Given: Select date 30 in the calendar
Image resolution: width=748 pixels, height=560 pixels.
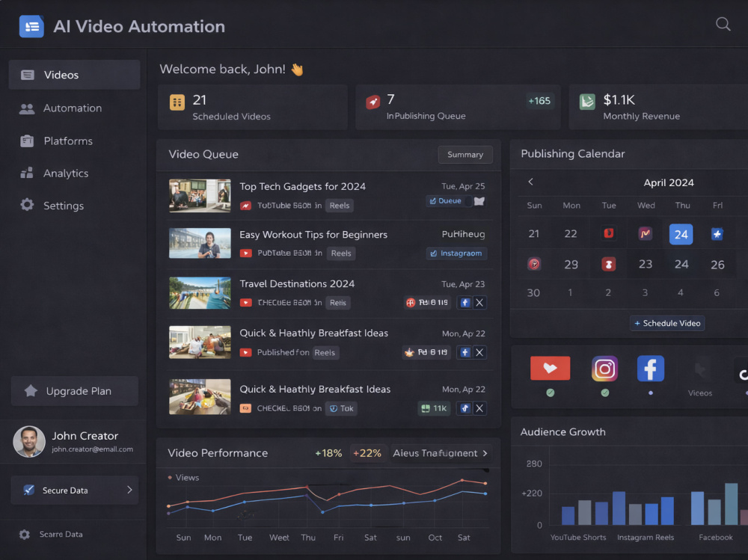Looking at the screenshot, I should (533, 293).
